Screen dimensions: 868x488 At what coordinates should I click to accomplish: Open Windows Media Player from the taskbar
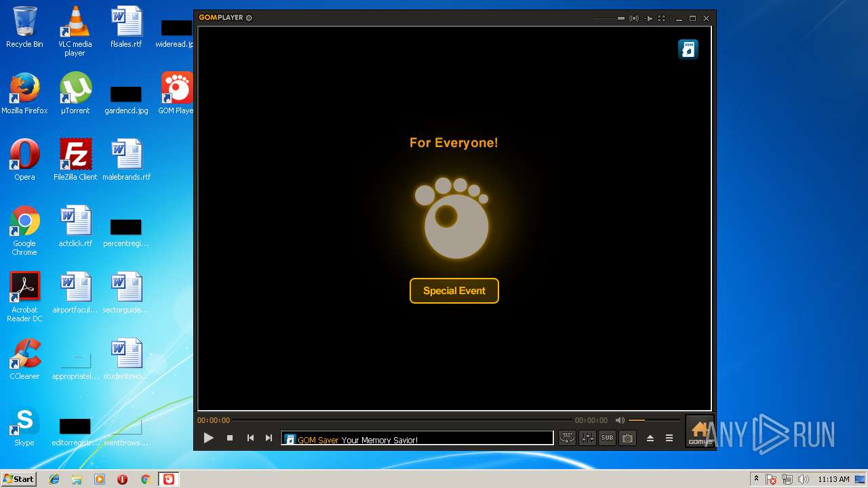pos(100,479)
